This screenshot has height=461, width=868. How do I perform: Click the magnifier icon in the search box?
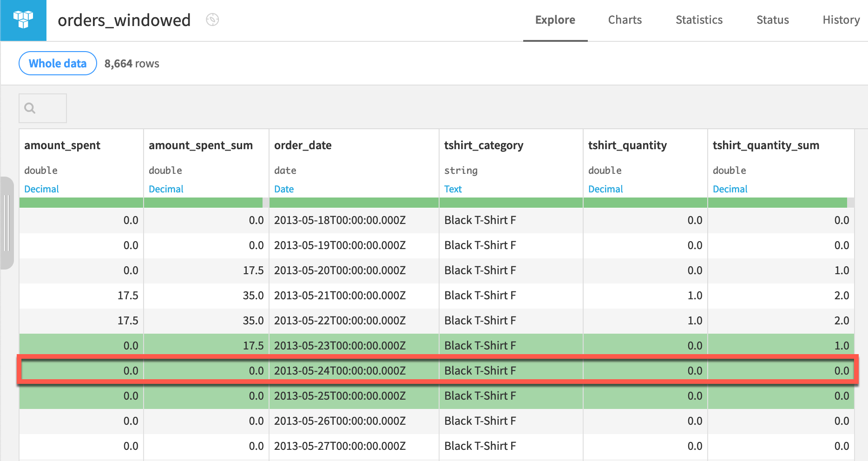click(30, 108)
